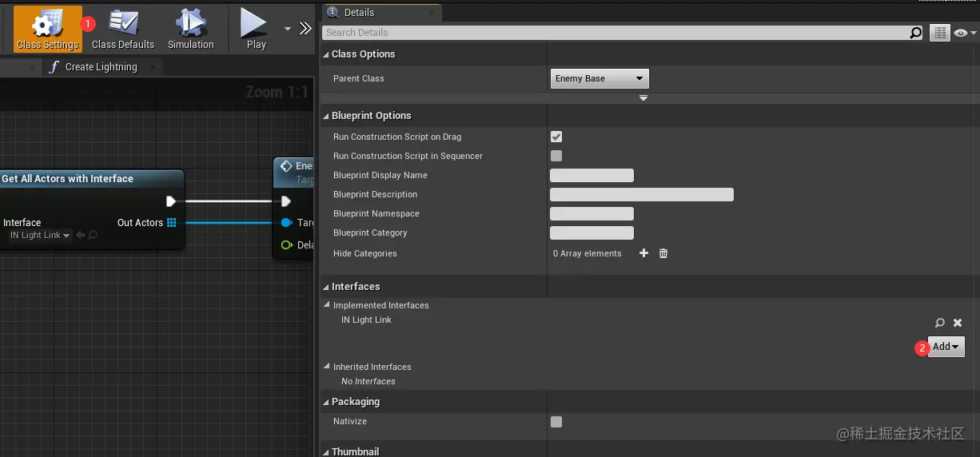The width and height of the screenshot is (980, 457).
Task: Collapse the Blueprint Options section
Action: (326, 116)
